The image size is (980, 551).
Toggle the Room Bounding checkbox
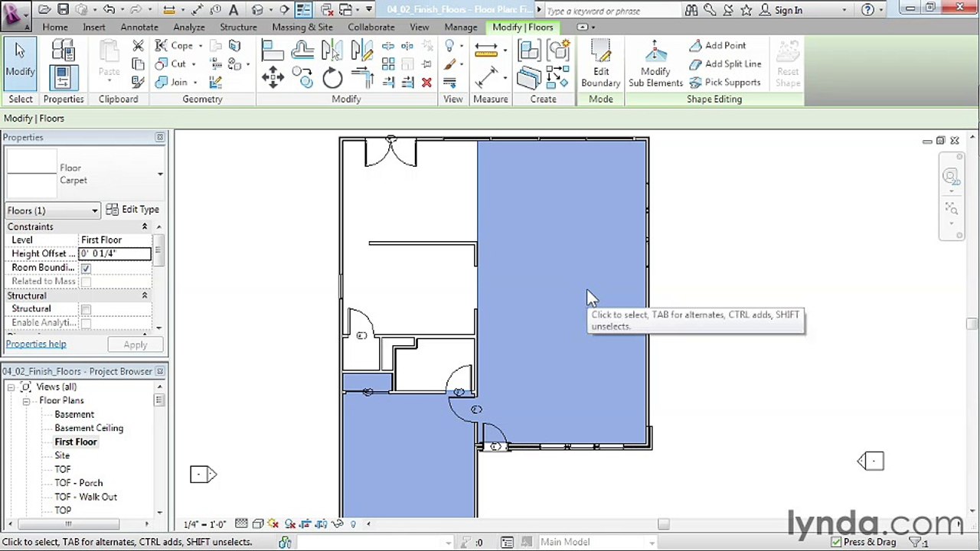click(x=86, y=268)
